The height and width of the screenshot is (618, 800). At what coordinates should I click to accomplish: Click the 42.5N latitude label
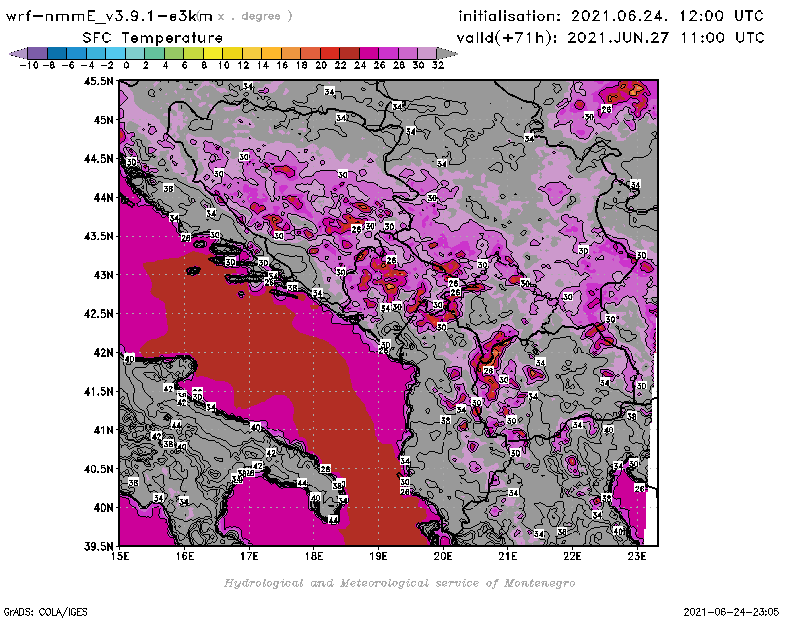tap(98, 314)
